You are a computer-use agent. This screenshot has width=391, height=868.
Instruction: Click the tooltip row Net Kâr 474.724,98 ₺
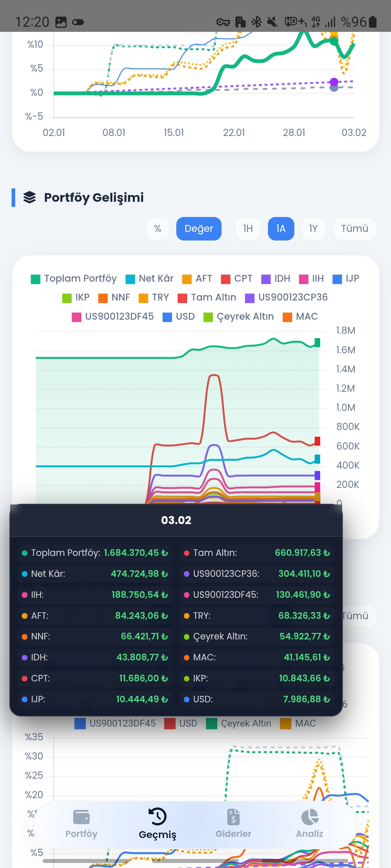pos(95,574)
